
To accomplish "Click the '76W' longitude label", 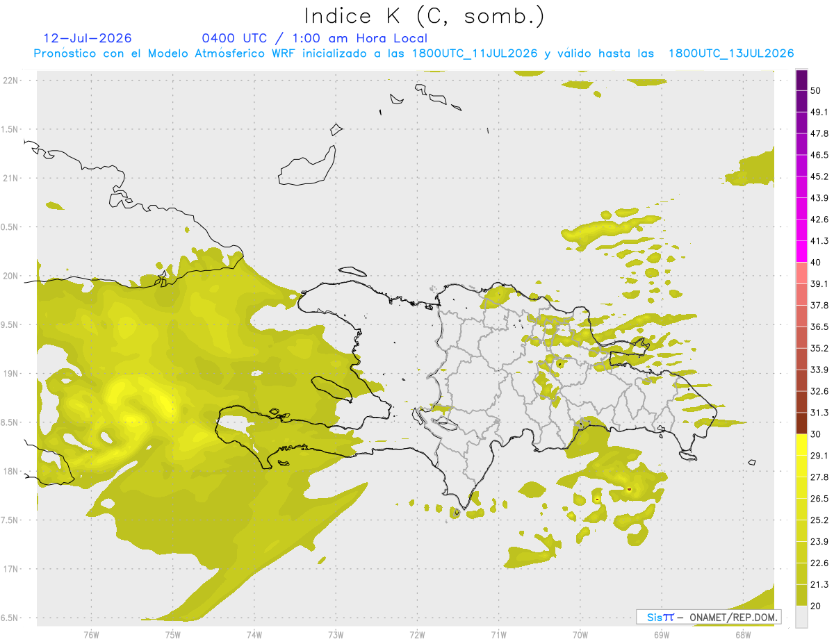I will [91, 635].
